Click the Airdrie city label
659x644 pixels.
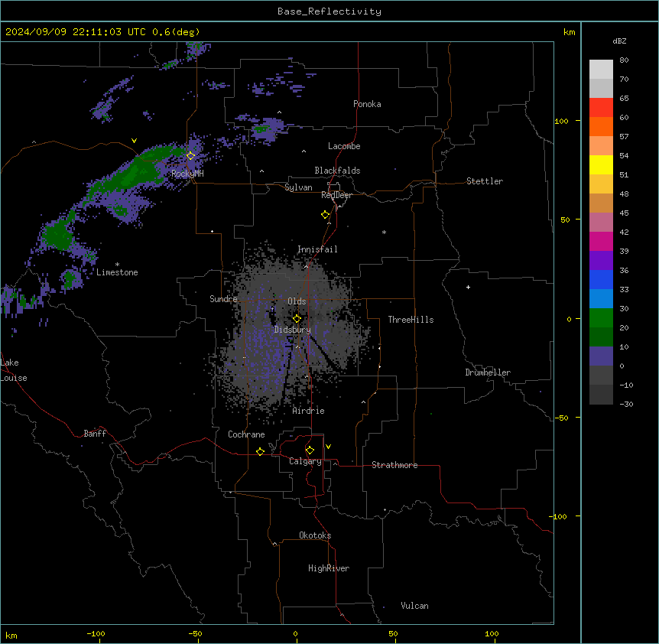pyautogui.click(x=309, y=411)
